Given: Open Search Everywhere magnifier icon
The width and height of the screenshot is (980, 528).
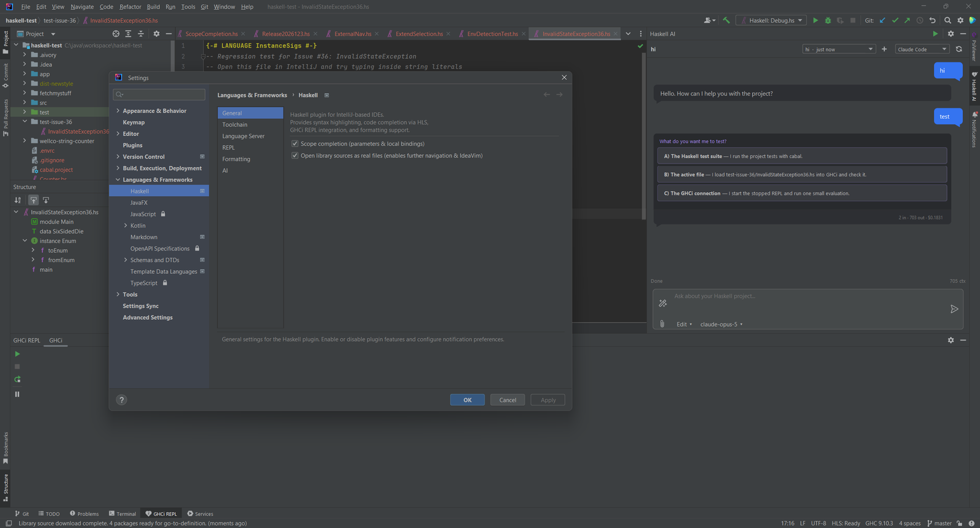Looking at the screenshot, I should (948, 20).
